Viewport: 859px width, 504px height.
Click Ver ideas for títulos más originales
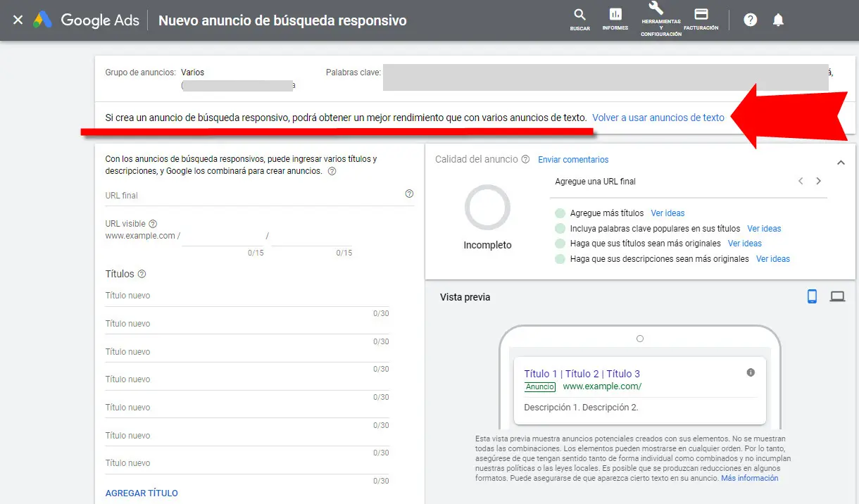[745, 244]
